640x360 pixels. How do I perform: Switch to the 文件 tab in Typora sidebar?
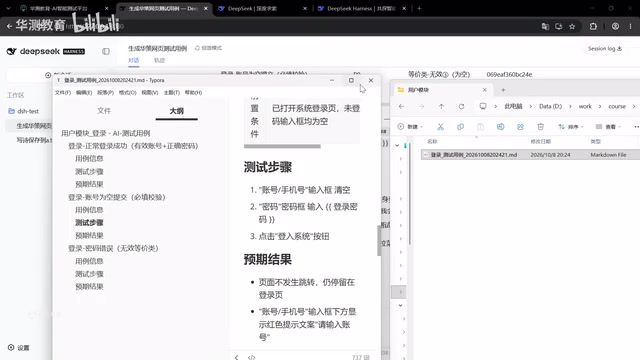pos(104,111)
